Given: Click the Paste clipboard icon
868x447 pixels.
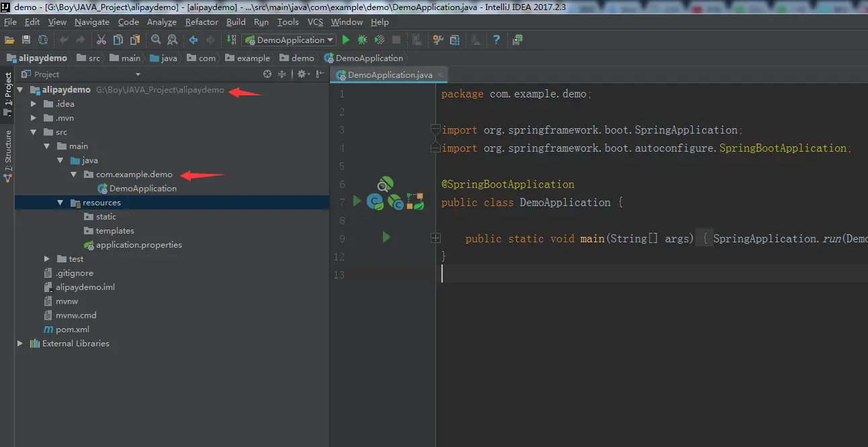Looking at the screenshot, I should click(135, 40).
